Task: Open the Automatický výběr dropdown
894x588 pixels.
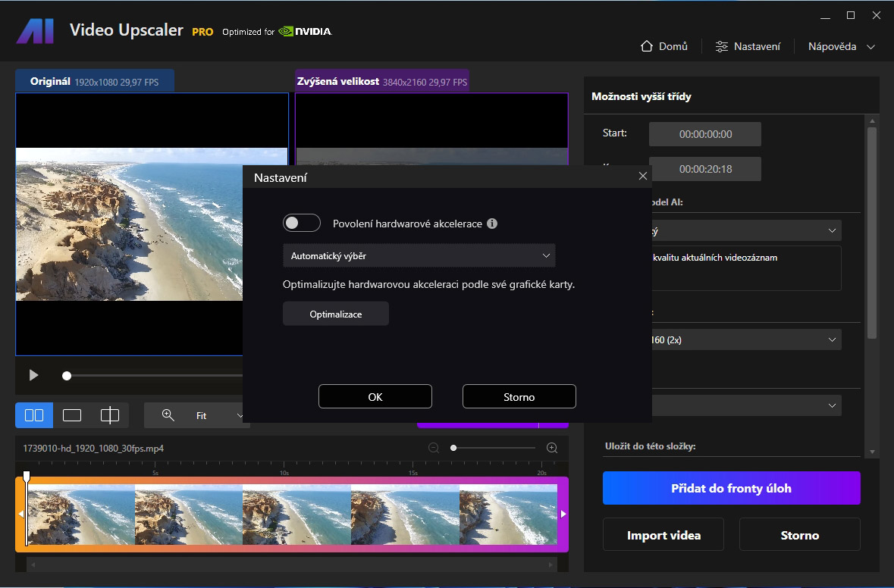Action: pos(419,256)
